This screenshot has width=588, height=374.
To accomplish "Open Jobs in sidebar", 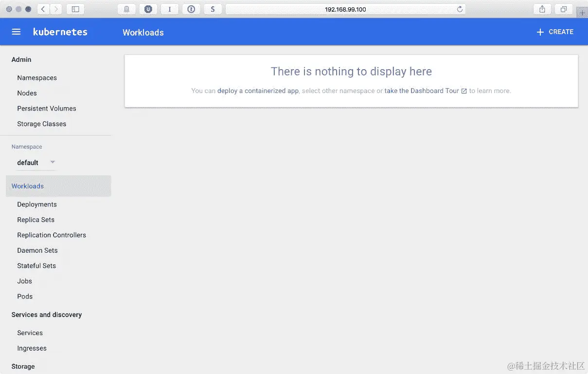I will click(x=25, y=281).
